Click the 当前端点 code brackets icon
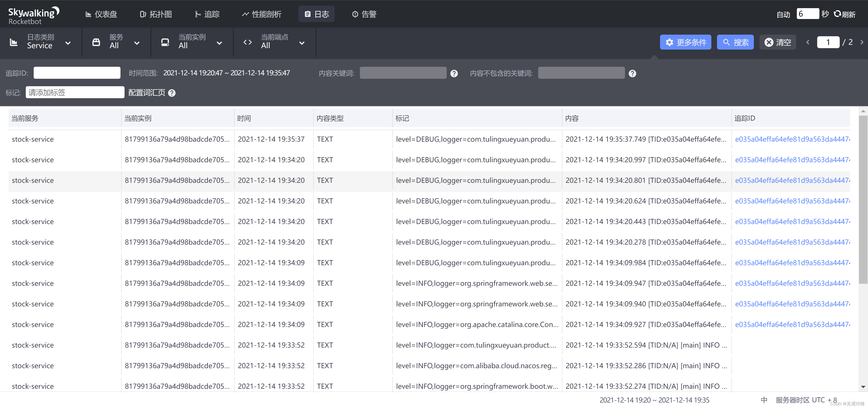The width and height of the screenshot is (868, 408). coord(248,42)
